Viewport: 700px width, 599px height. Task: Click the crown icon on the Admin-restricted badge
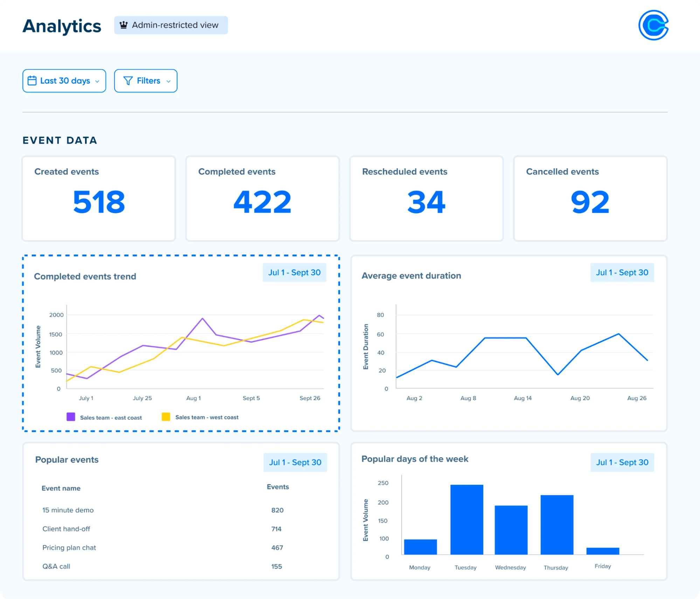tap(123, 25)
